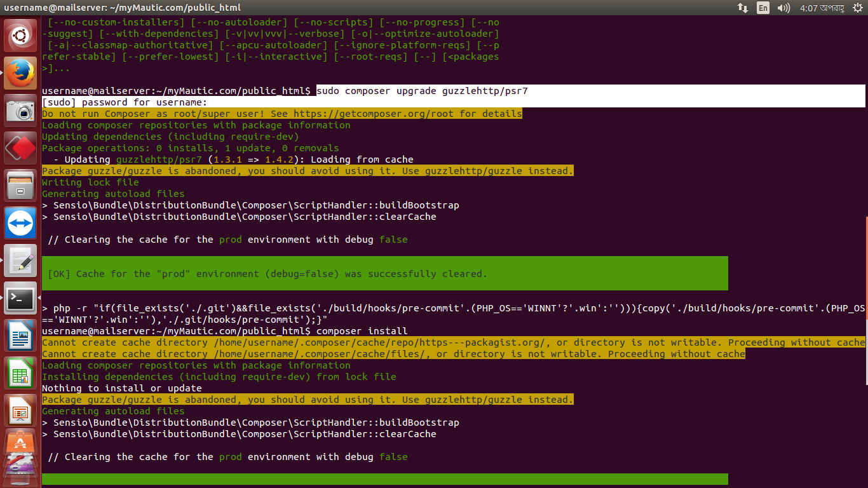Click the green '[OK] Cache for the prod' message
The image size is (868, 488).
point(384,274)
